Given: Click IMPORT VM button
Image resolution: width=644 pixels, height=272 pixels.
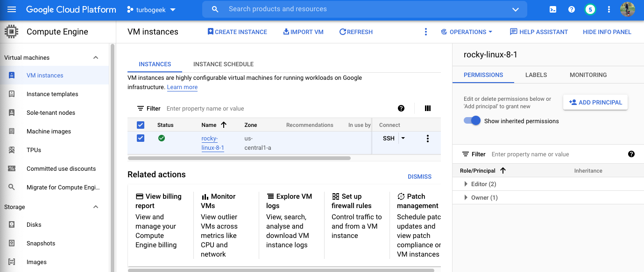Looking at the screenshot, I should click(304, 32).
